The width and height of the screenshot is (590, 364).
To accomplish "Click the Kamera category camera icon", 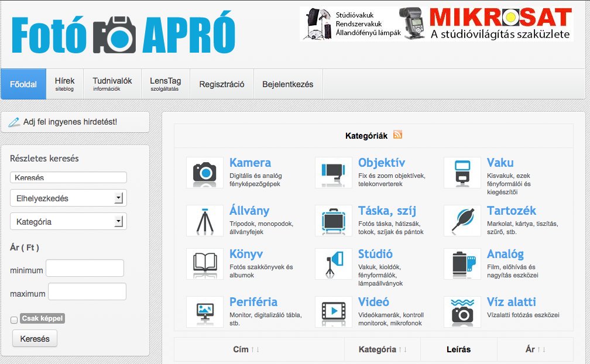I will (x=205, y=173).
